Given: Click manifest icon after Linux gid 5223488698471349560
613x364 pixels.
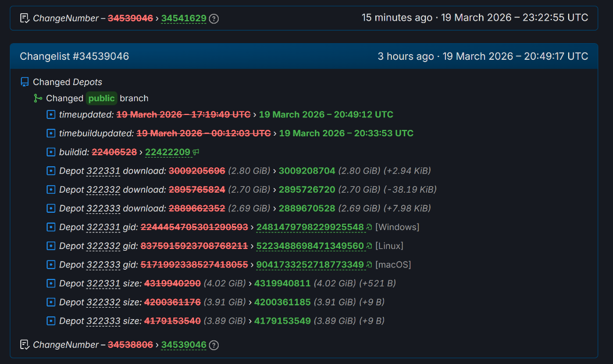Looking at the screenshot, I should coord(369,246).
